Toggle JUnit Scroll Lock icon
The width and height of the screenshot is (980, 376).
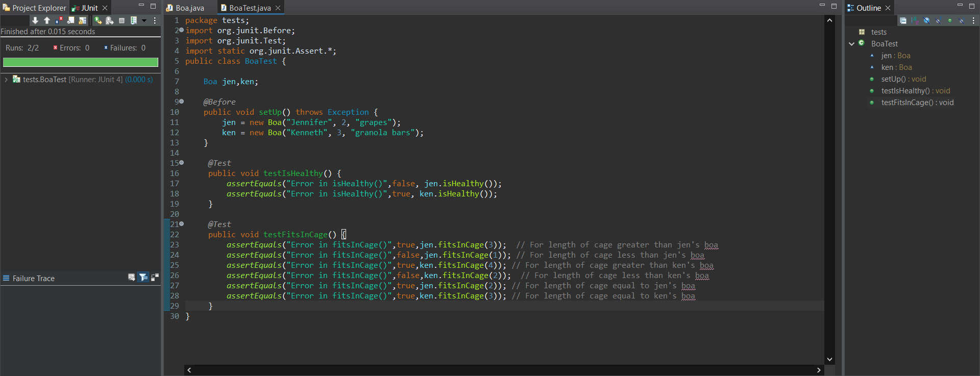[82, 20]
